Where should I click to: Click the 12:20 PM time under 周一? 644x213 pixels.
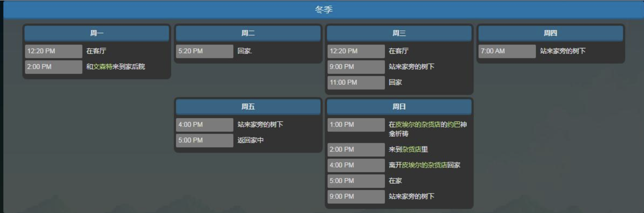53,51
